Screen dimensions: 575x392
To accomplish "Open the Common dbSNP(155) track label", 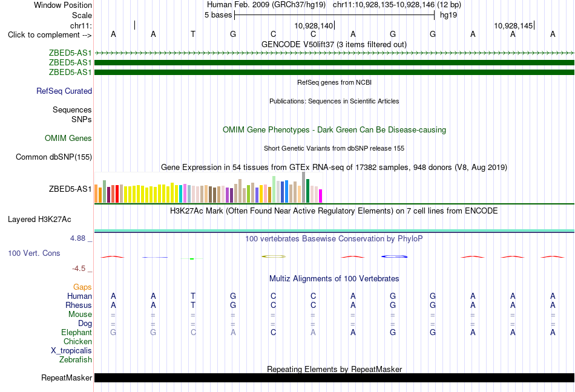I will click(x=53, y=157).
